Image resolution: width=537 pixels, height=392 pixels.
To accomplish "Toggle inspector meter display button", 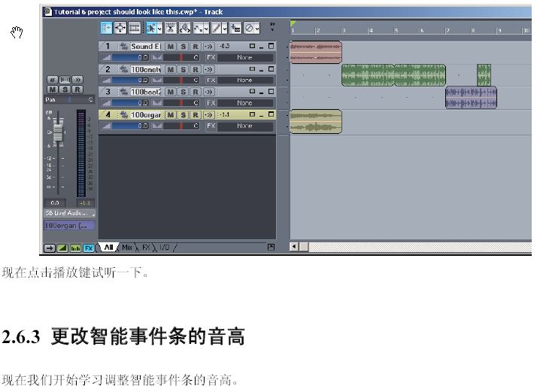I will point(76,248).
